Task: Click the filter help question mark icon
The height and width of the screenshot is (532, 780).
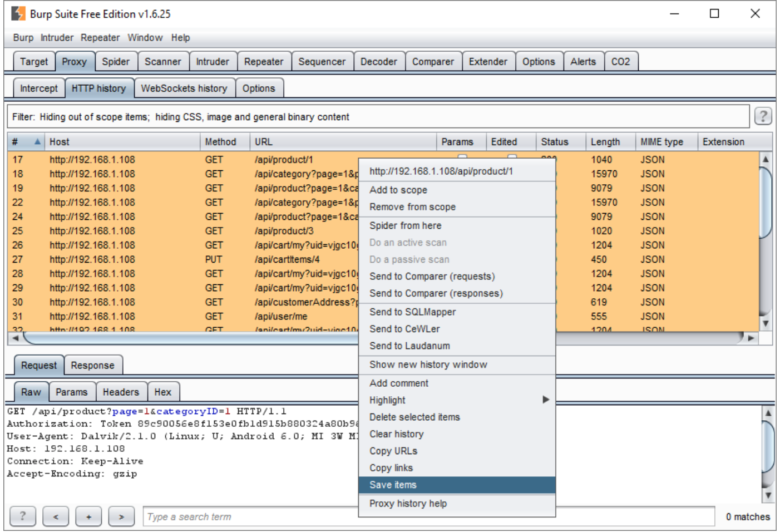Action: tap(763, 116)
